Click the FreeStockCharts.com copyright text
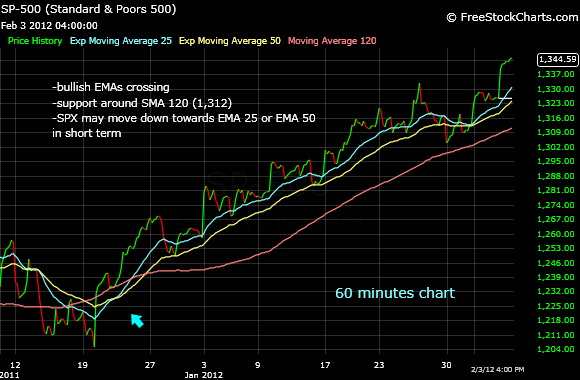 pyautogui.click(x=513, y=17)
